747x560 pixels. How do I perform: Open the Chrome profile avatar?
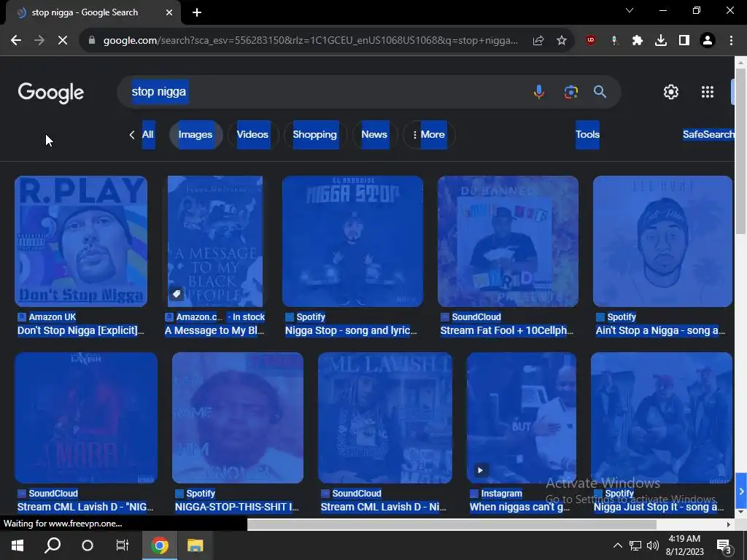(x=708, y=41)
